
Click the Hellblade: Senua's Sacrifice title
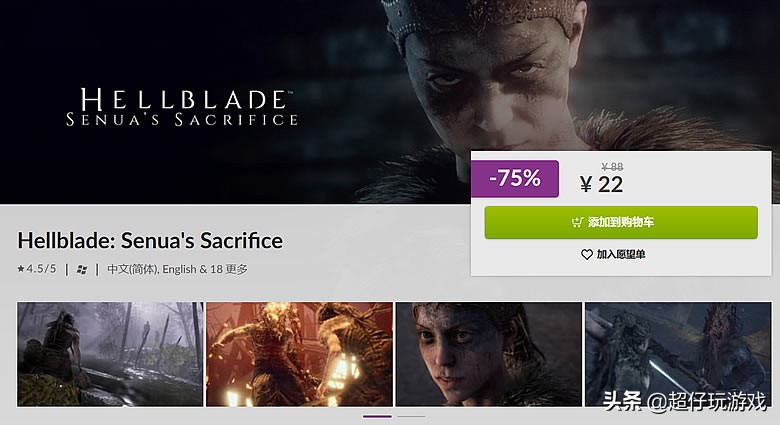(x=150, y=241)
